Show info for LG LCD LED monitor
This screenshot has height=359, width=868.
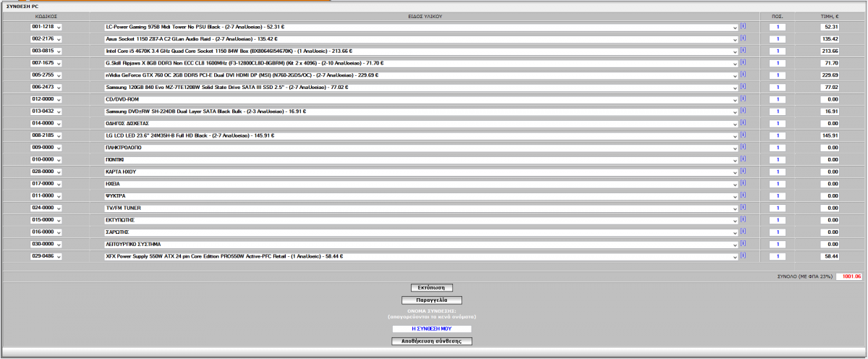click(742, 135)
